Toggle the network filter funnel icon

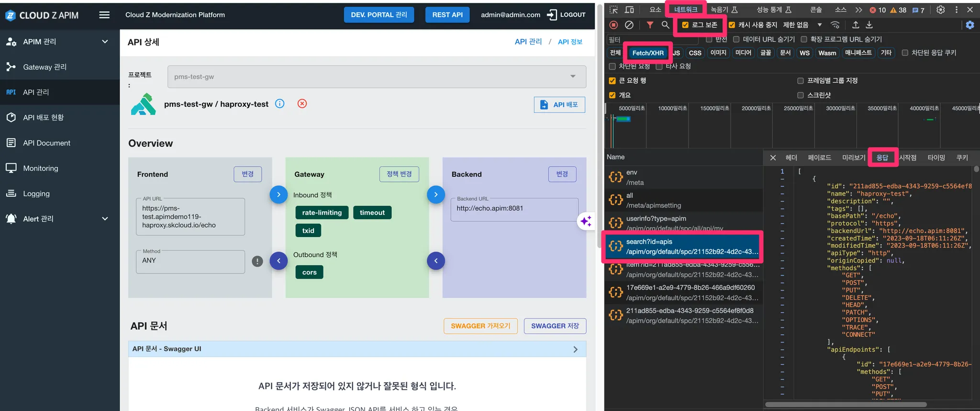pyautogui.click(x=650, y=25)
